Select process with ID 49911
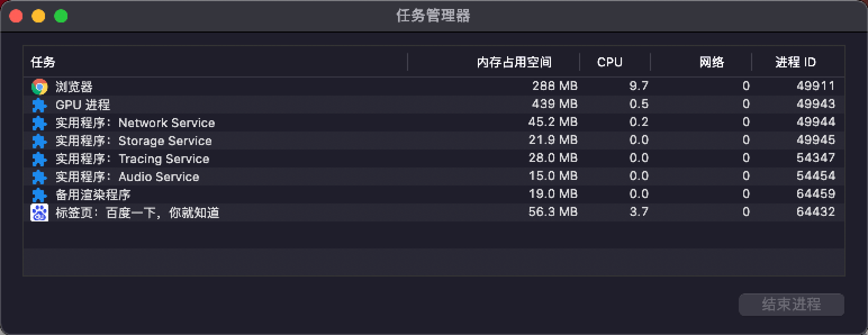 point(433,87)
